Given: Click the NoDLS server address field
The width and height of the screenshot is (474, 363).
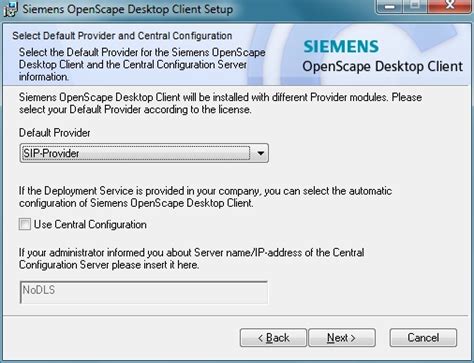Looking at the screenshot, I should tap(144, 292).
